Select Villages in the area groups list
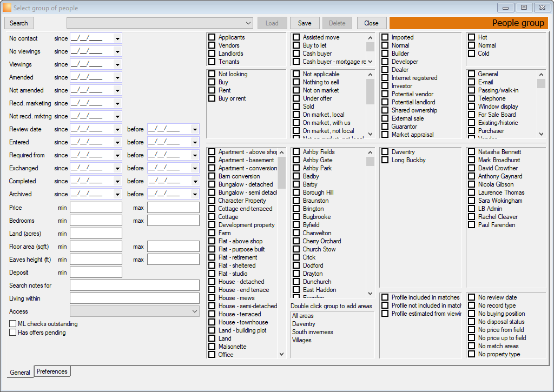Screen dimensions: 554x392 [x=302, y=340]
